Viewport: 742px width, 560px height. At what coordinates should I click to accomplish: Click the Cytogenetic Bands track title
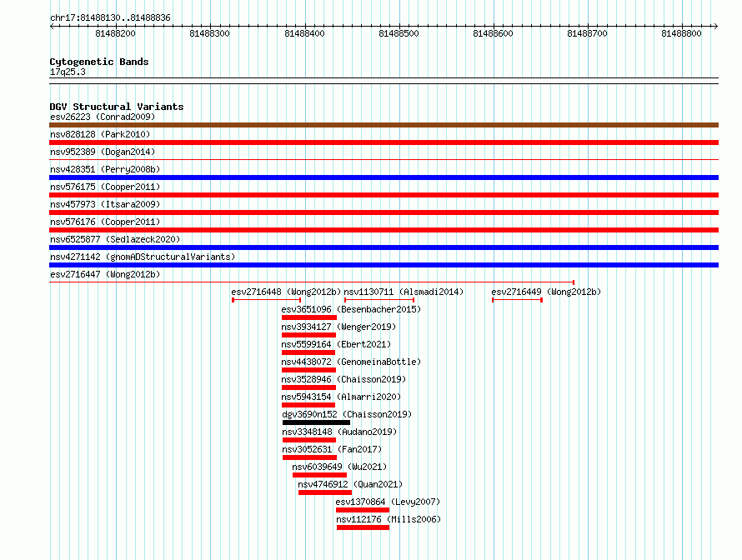point(99,62)
